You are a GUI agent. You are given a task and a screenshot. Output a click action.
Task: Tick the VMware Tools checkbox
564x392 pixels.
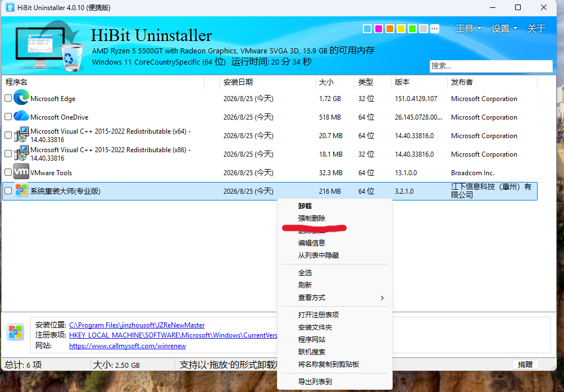8,172
